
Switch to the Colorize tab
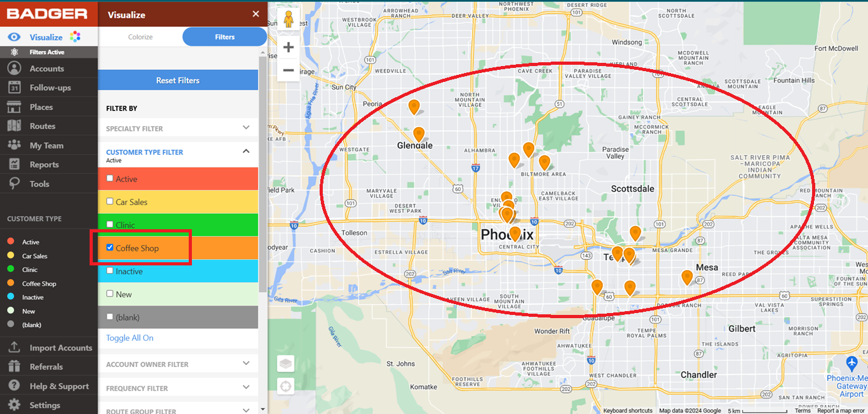pyautogui.click(x=140, y=37)
